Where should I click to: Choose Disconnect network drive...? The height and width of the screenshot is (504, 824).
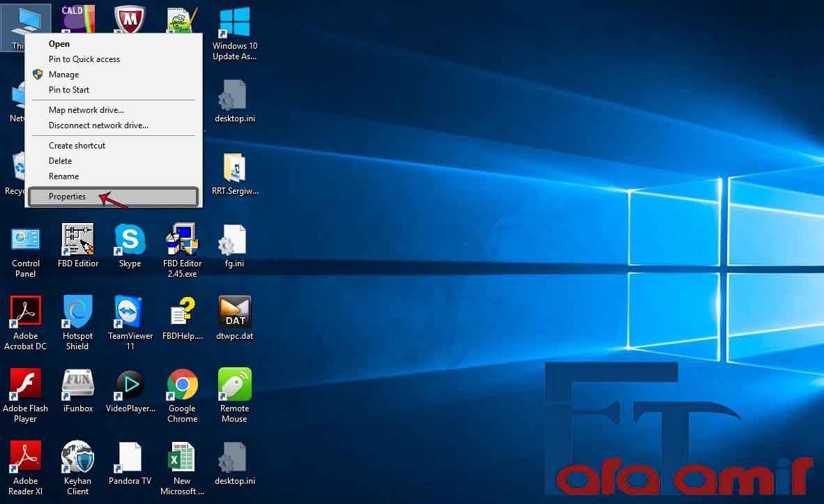[114, 125]
